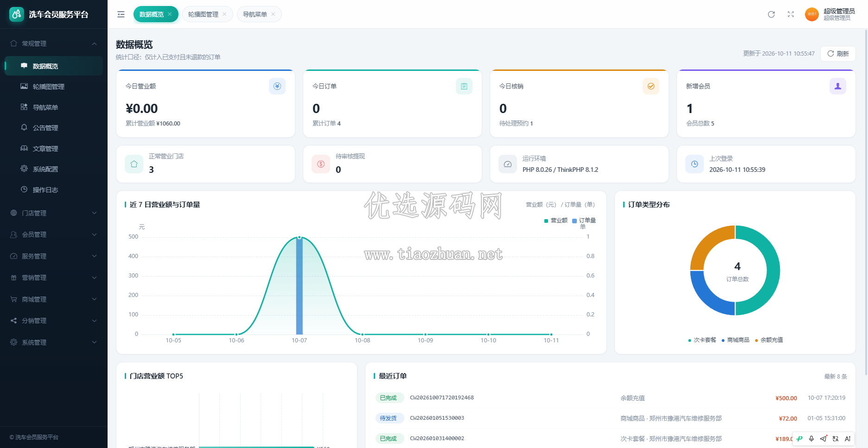Toggle 订单量 legend in line chart

[584, 221]
